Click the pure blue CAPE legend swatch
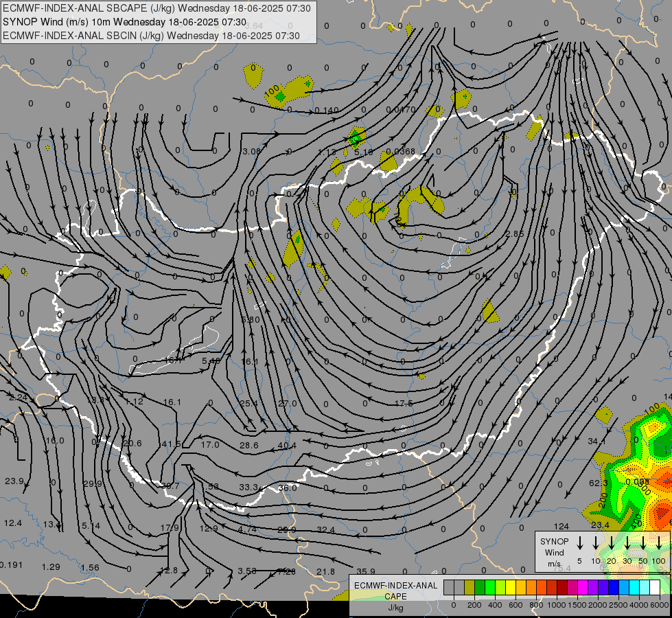Image resolution: width=672 pixels, height=618 pixels. [x=614, y=587]
